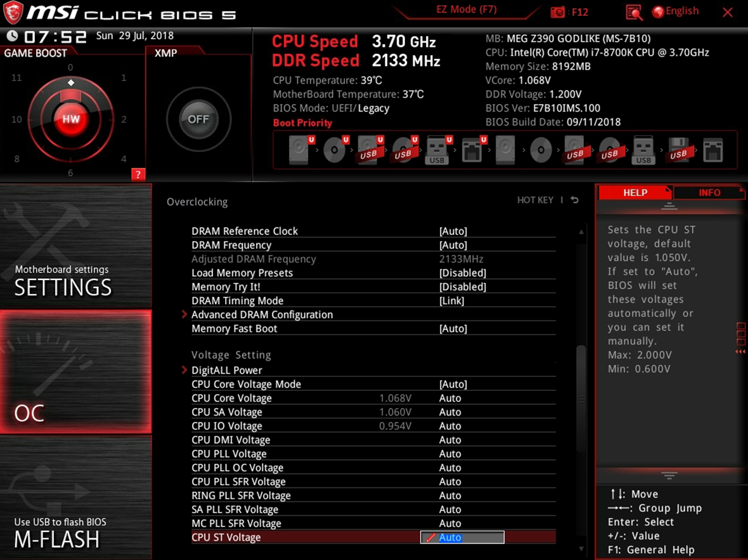The width and height of the screenshot is (748, 560).
Task: Click the red arrows on help panel edge
Action: coord(740,352)
